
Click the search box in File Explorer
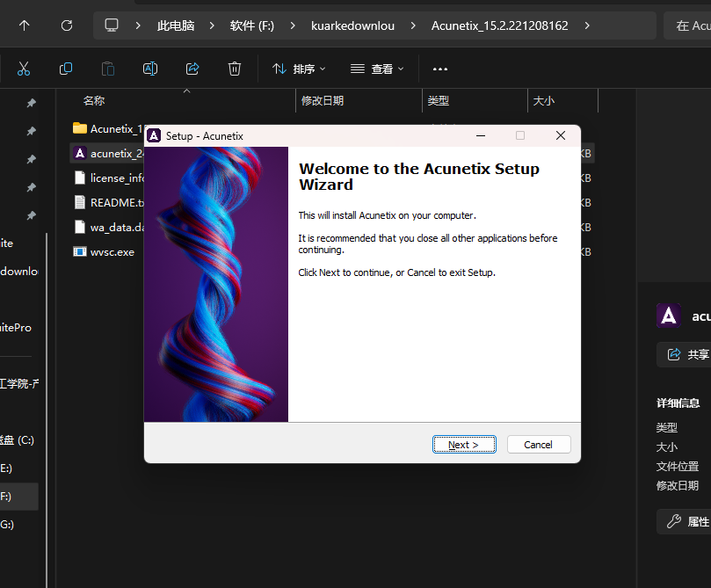(687, 25)
